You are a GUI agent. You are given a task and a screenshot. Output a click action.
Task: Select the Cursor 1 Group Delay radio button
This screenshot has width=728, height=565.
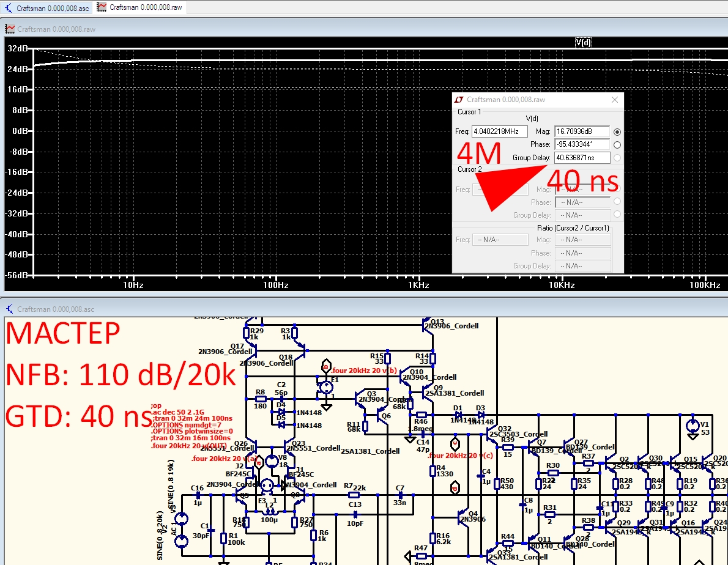(x=617, y=158)
